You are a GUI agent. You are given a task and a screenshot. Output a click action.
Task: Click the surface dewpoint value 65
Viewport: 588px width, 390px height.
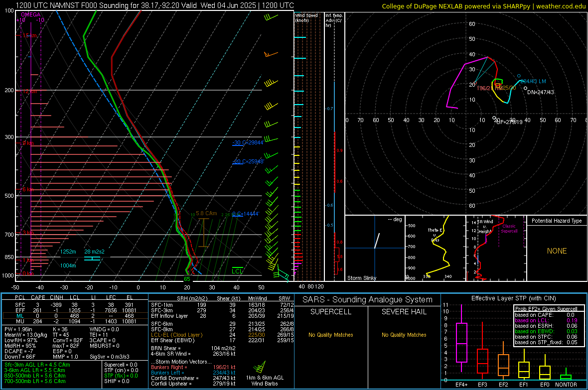pos(187,279)
